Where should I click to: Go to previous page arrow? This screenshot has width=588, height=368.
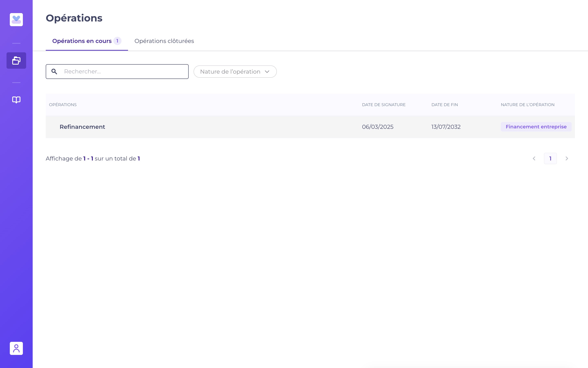point(534,158)
